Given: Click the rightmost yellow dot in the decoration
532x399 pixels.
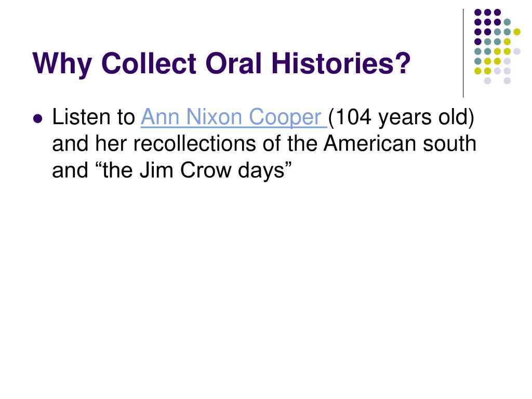Looking at the screenshot, I should 517,32.
